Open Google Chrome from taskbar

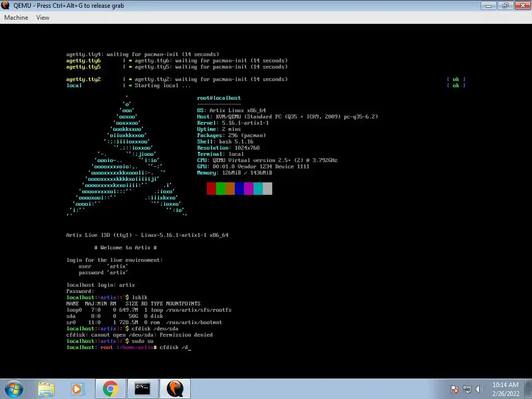click(111, 389)
